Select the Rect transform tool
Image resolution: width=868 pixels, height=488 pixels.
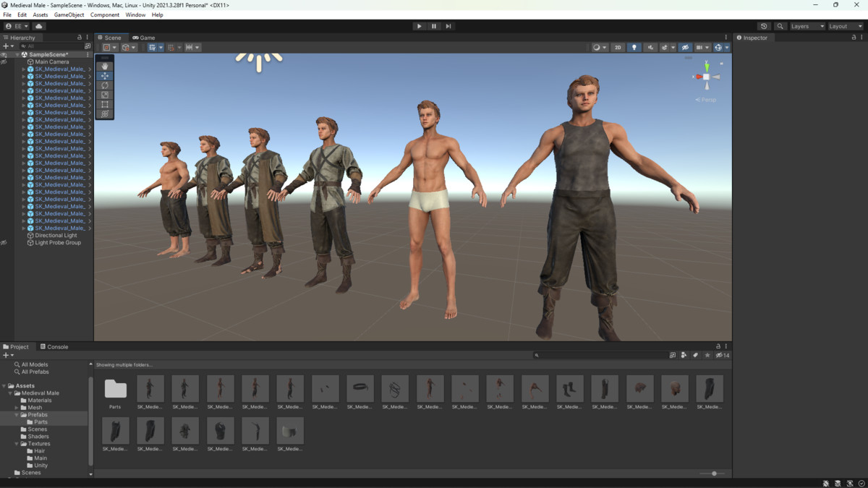point(105,104)
